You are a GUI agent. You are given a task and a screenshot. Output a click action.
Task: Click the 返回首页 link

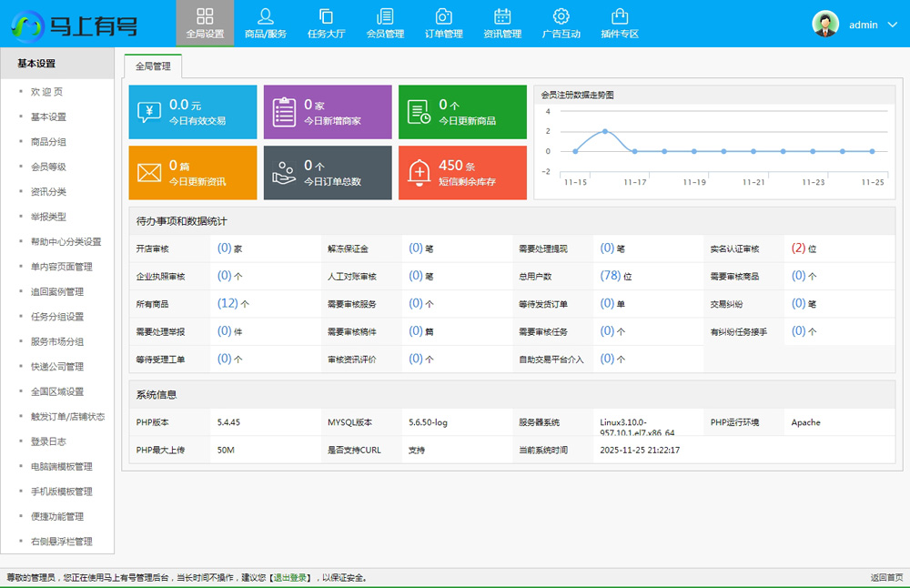pyautogui.click(x=886, y=578)
